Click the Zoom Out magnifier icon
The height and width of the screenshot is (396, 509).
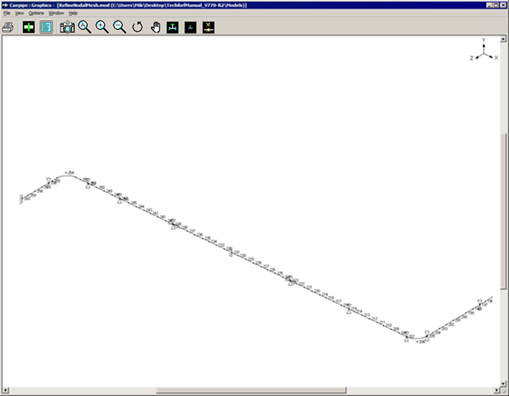pyautogui.click(x=120, y=27)
